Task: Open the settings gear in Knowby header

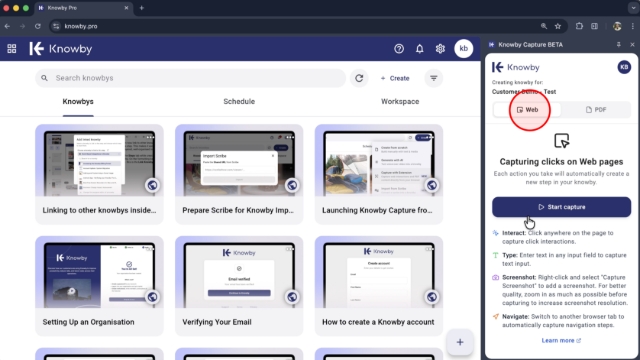Action: (x=440, y=49)
